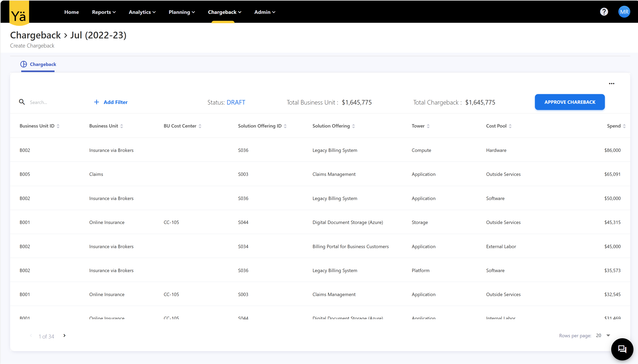The width and height of the screenshot is (638, 364).
Task: Sort by Spend column arrows
Action: pyautogui.click(x=624, y=126)
